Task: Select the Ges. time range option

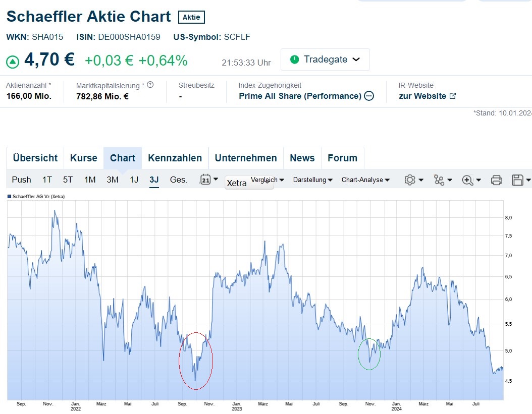Action: (x=178, y=180)
